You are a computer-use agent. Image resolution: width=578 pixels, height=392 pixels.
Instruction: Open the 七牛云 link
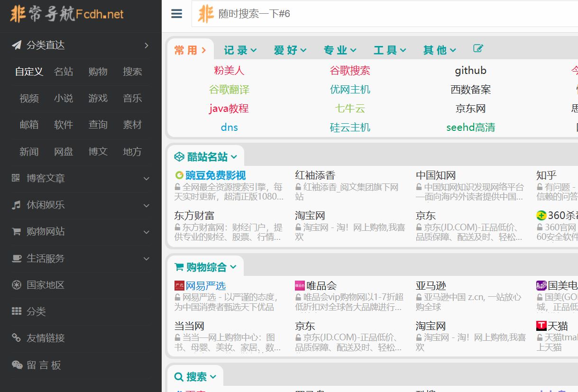pos(350,109)
